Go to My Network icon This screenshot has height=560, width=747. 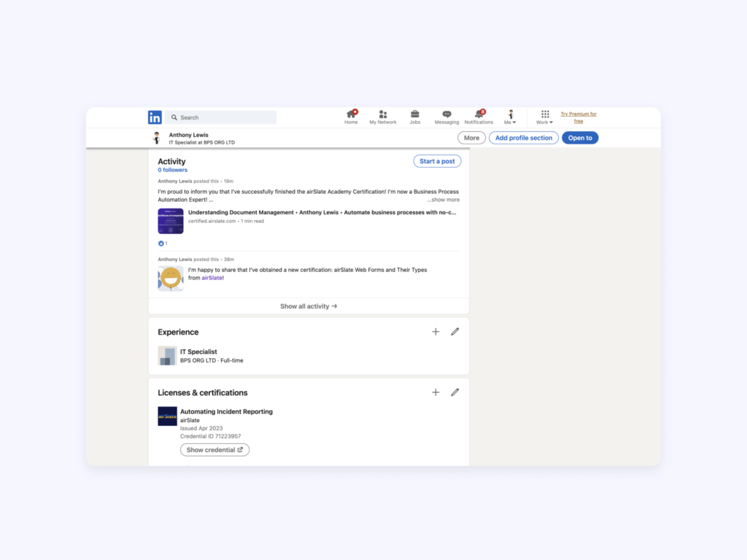point(383,114)
